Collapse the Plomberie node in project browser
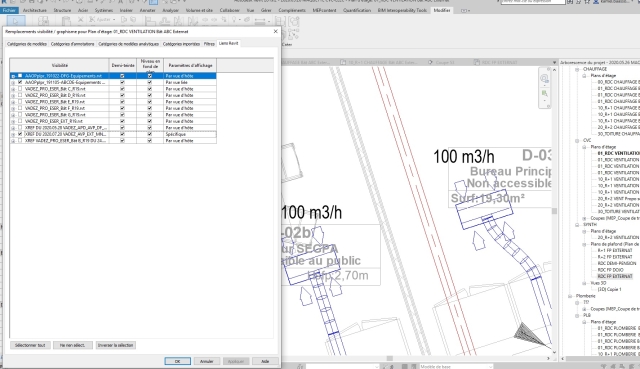Viewport: 640px width, 369px height. (x=570, y=296)
